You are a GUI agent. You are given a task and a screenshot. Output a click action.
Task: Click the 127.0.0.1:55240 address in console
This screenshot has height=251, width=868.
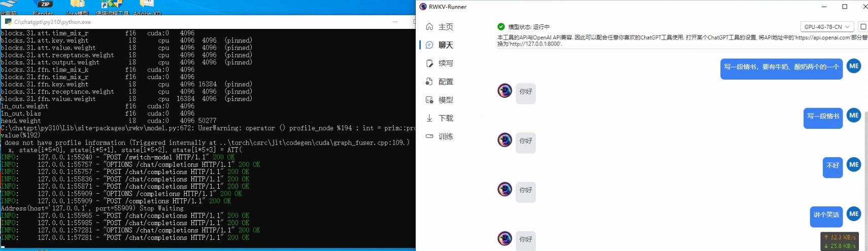[x=65, y=157]
